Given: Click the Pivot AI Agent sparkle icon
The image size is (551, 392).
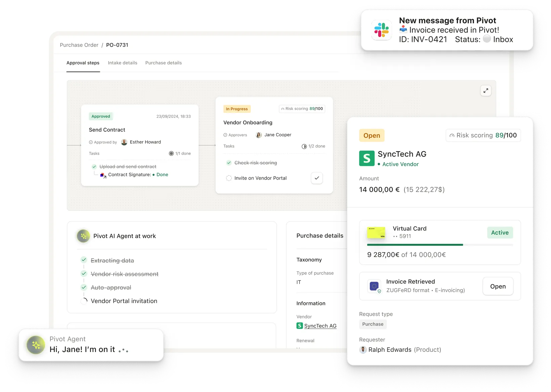Looking at the screenshot, I should coord(83,236).
